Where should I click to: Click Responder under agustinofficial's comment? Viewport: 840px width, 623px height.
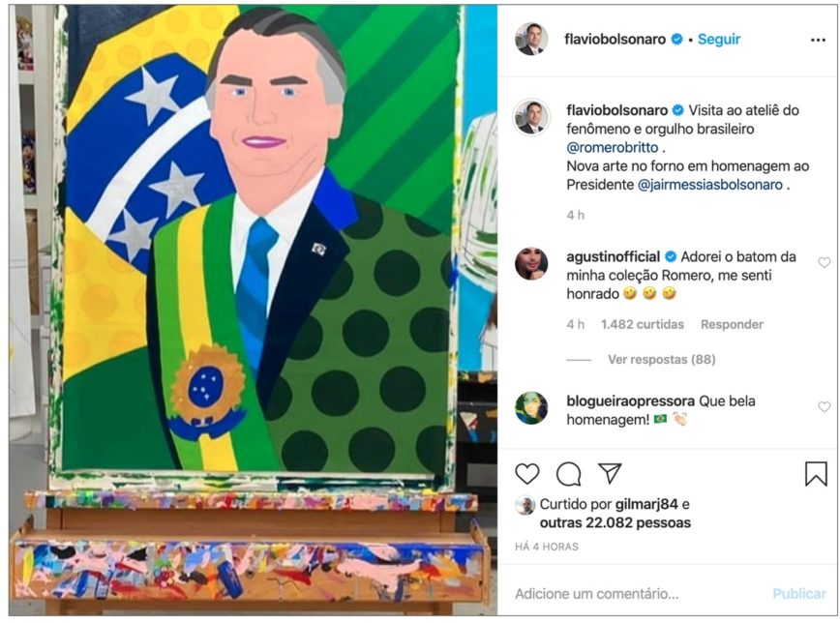[732, 324]
